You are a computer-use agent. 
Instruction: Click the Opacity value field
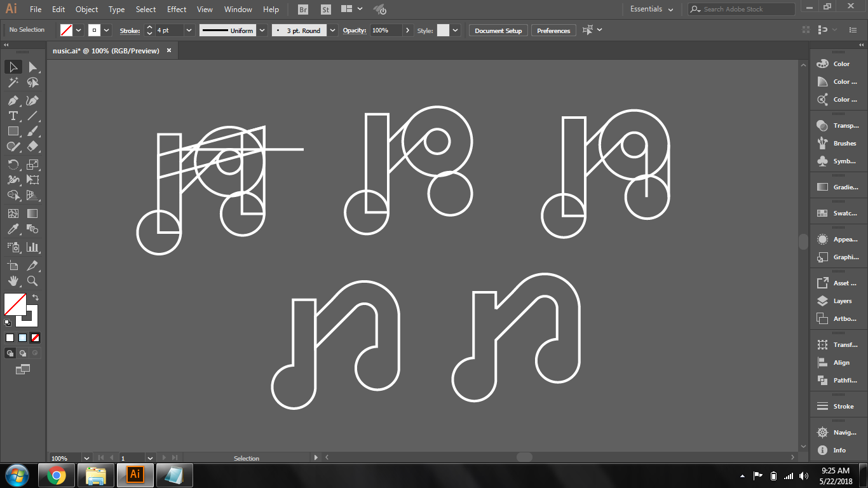(386, 30)
